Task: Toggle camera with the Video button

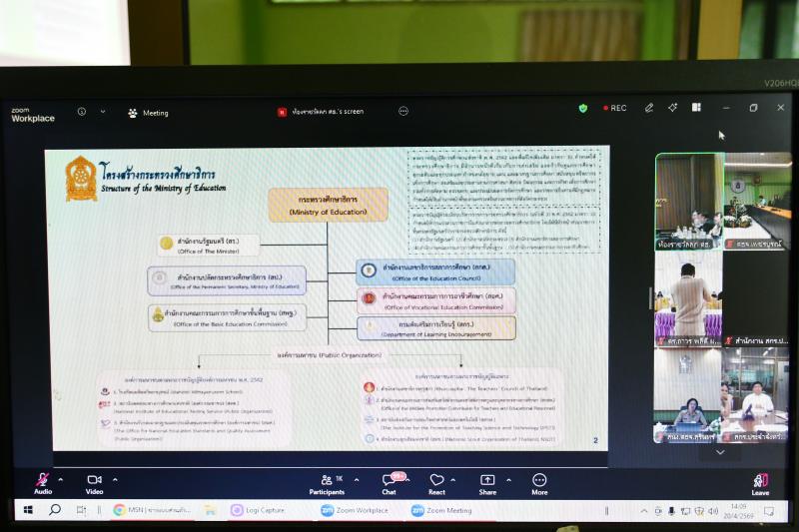Action: [x=95, y=481]
